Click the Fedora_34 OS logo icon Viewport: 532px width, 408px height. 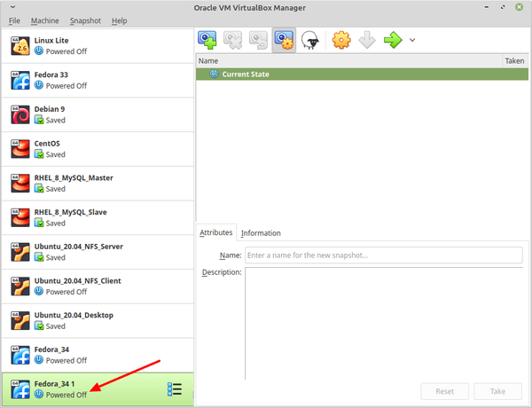tap(20, 355)
